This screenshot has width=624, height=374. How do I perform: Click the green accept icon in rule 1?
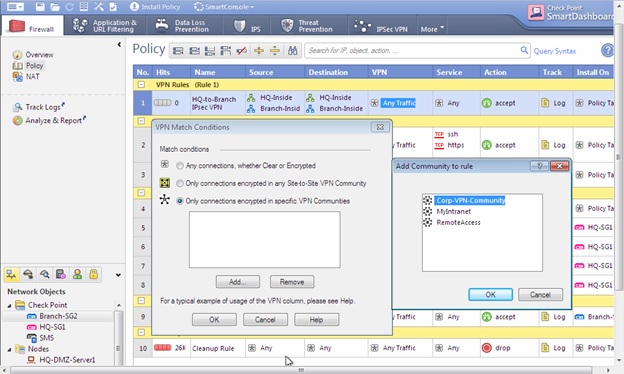487,103
